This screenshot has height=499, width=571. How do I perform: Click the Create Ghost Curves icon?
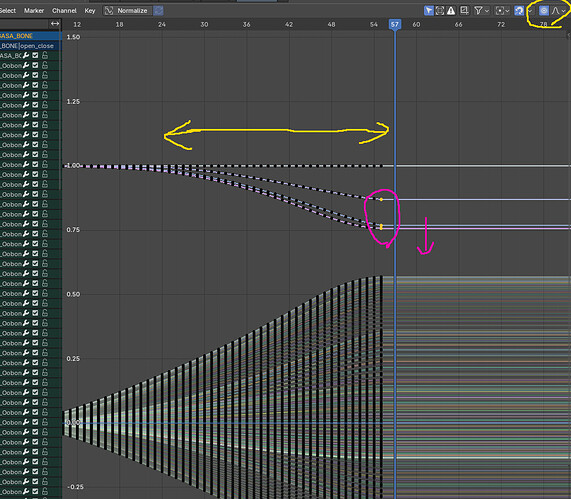click(464, 11)
